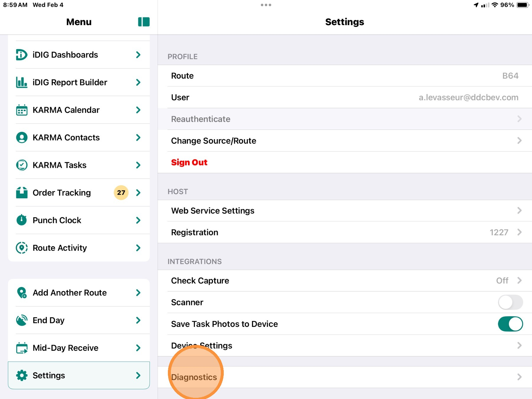Tap the iDIG Dashboards icon
The width and height of the screenshot is (532, 399).
point(22,55)
